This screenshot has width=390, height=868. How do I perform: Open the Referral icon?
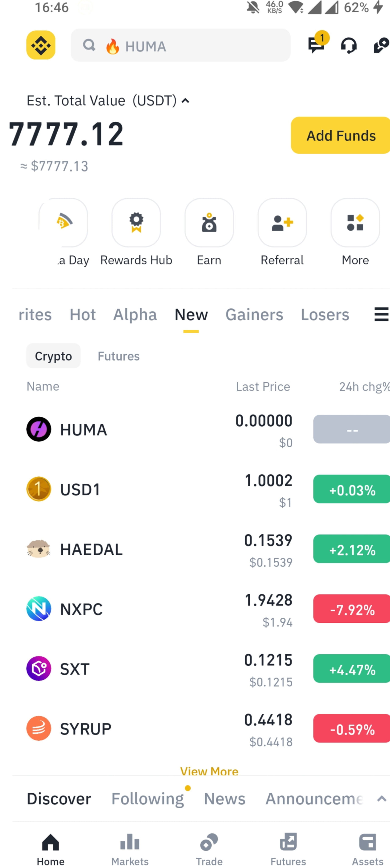tap(282, 222)
